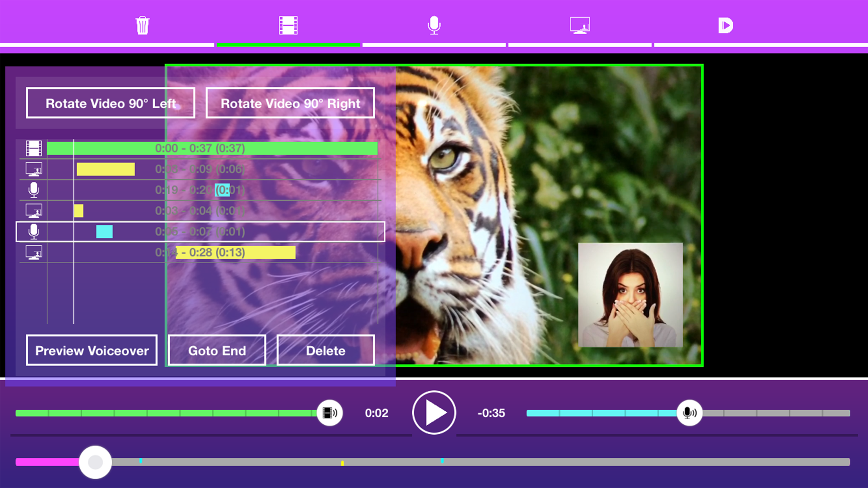This screenshot has width=868, height=488.
Task: Open the microphone voiceover tab
Action: [434, 26]
